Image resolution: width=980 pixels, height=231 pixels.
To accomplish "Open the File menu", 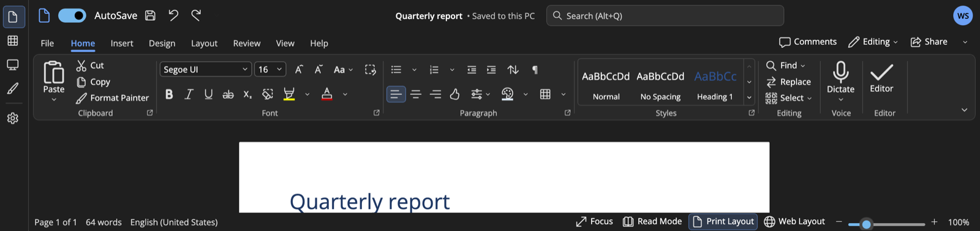I will (x=47, y=43).
